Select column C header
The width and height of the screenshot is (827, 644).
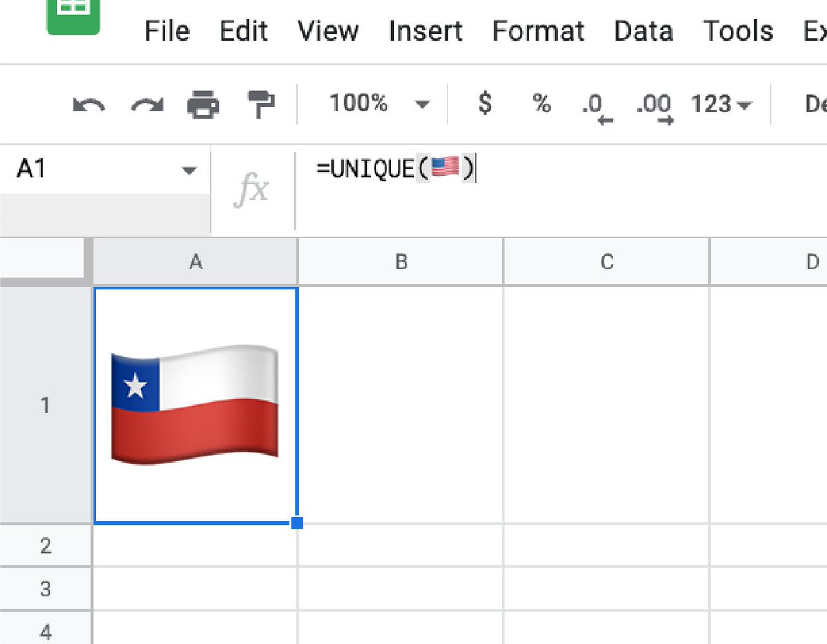tap(606, 262)
